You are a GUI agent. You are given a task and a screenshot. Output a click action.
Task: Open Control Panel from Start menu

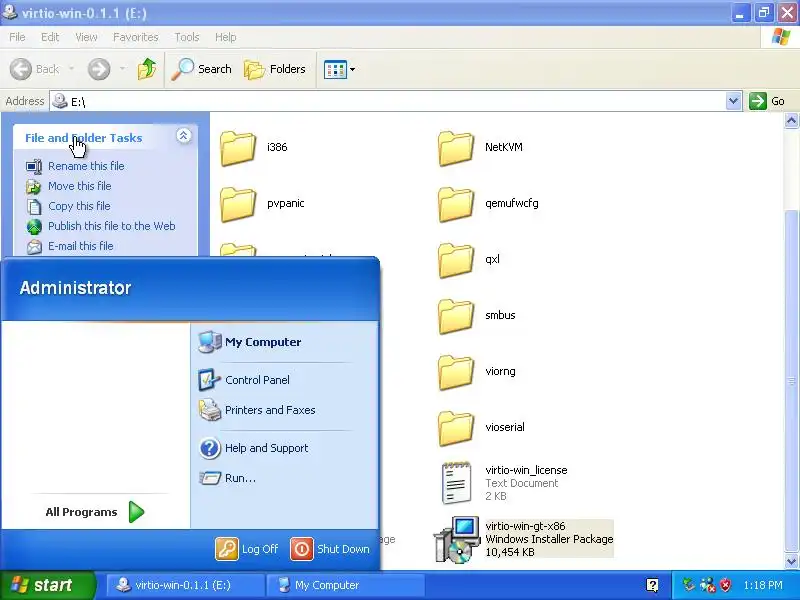[244, 380]
